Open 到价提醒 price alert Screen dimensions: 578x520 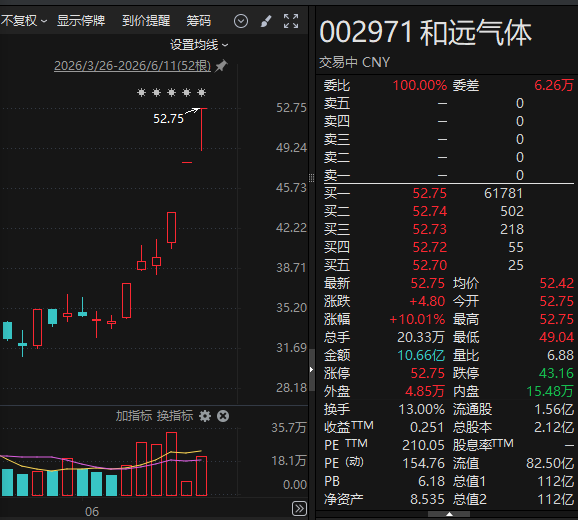146,21
